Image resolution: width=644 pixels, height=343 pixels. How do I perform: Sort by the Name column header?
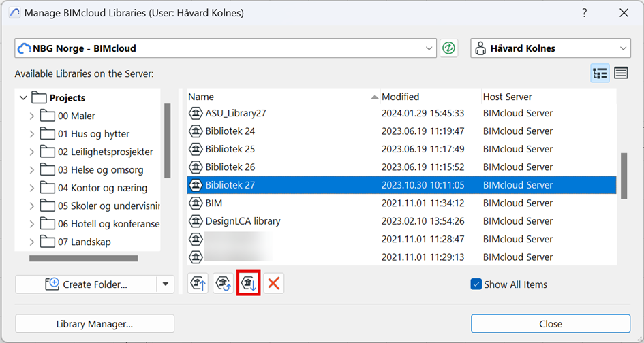point(283,97)
